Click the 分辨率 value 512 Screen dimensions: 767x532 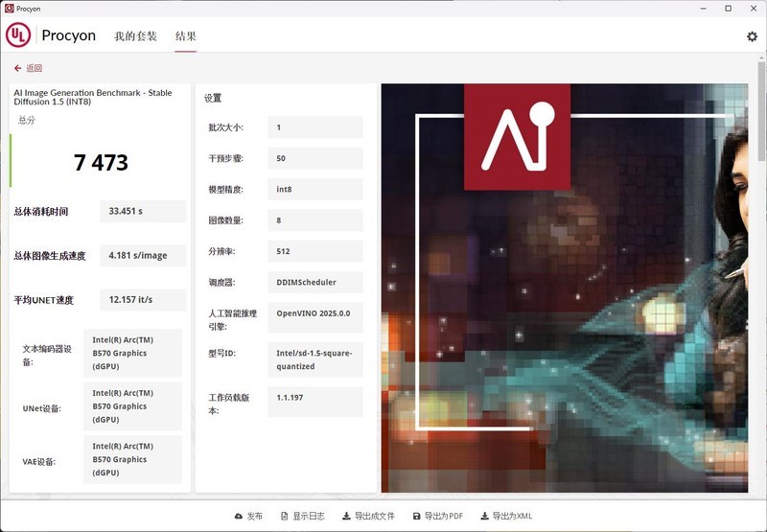[x=315, y=251]
